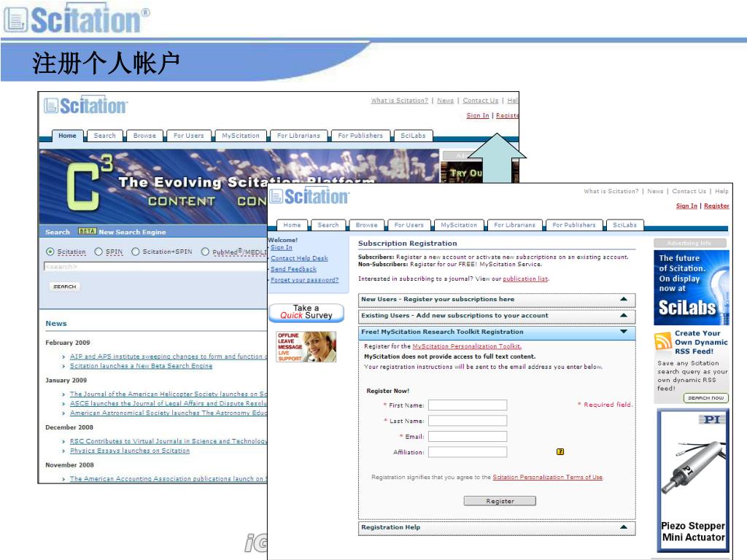747x560 pixels.
Task: Switch to For Publishers tab on registration page
Action: [573, 225]
